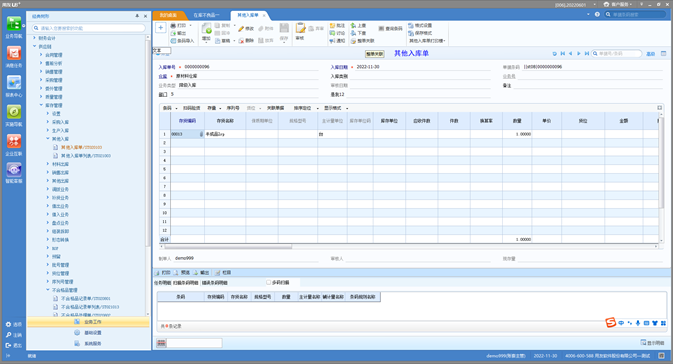The width and height of the screenshot is (673, 364).
Task: Click 预览 in the lower panel toolbar
Action: (x=182, y=273)
